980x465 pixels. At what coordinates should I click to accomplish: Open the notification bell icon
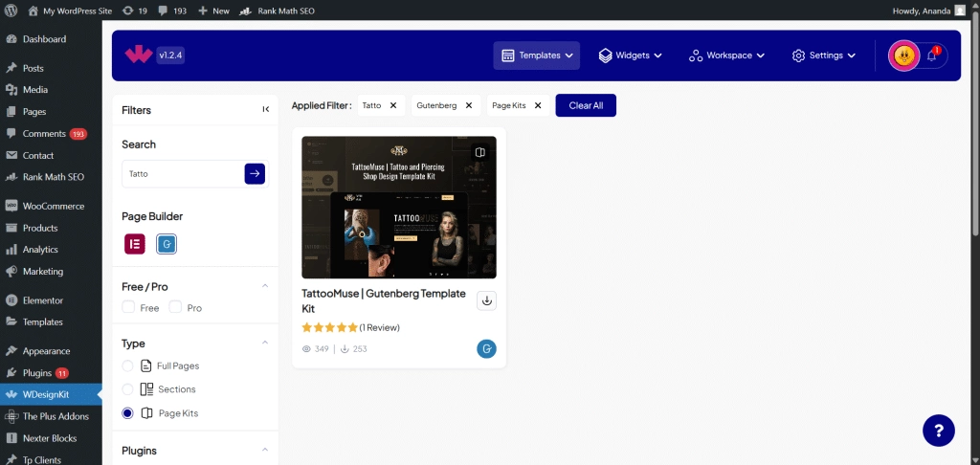click(931, 55)
